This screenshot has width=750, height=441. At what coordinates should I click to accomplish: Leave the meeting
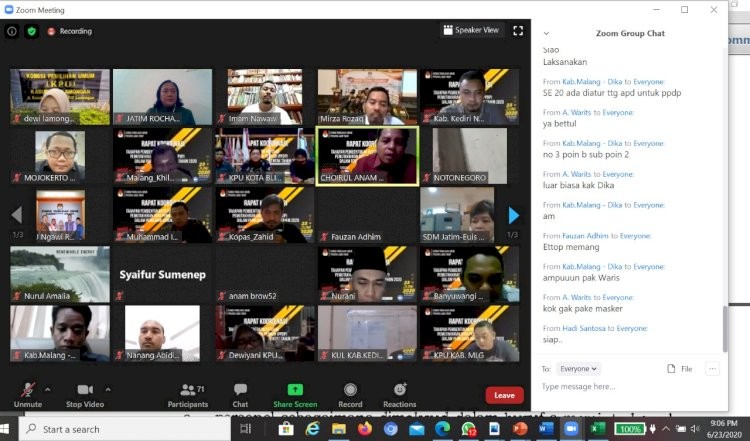[504, 395]
